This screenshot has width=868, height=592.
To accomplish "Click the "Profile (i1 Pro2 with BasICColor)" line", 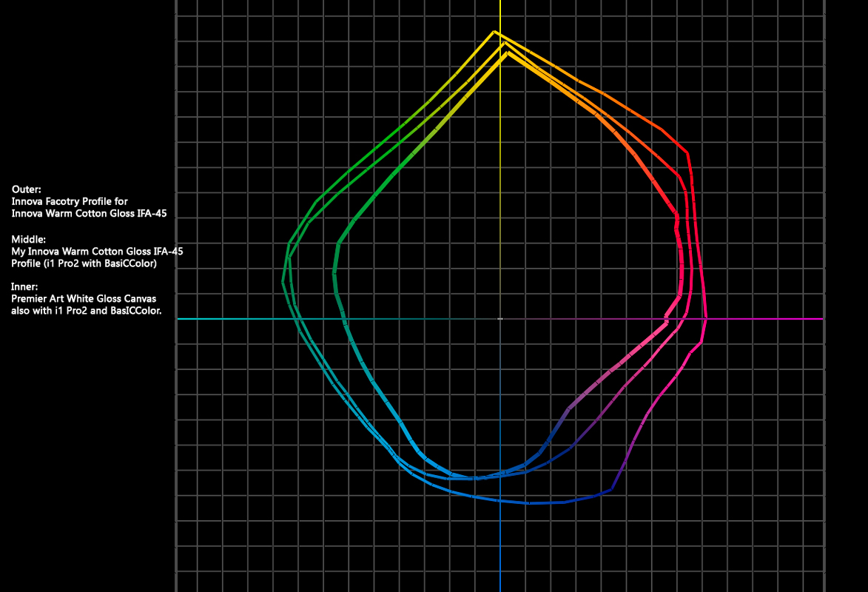I will click(84, 263).
